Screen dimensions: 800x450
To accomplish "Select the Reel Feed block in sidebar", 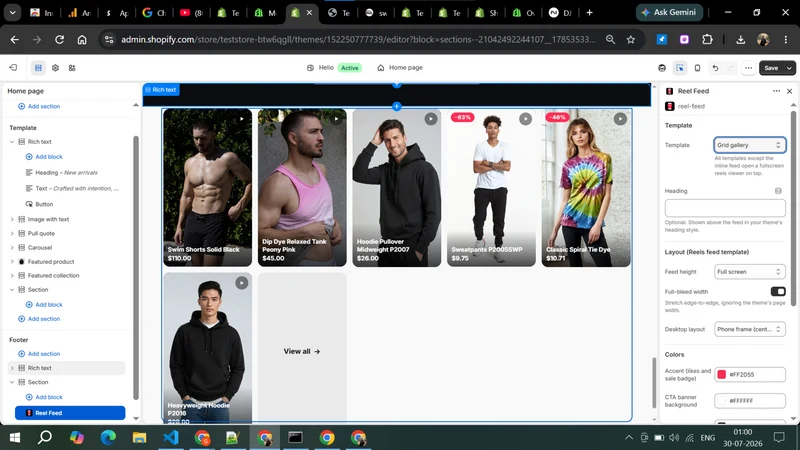I will 70,413.
